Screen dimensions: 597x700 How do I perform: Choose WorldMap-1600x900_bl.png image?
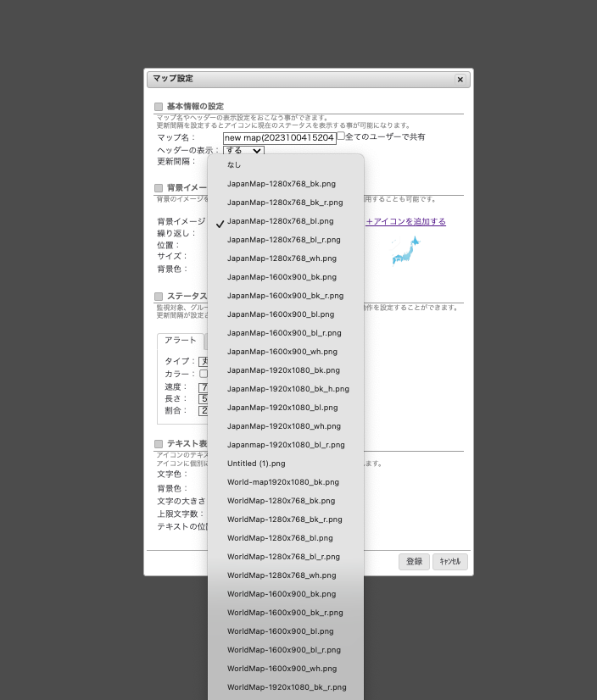point(286,631)
